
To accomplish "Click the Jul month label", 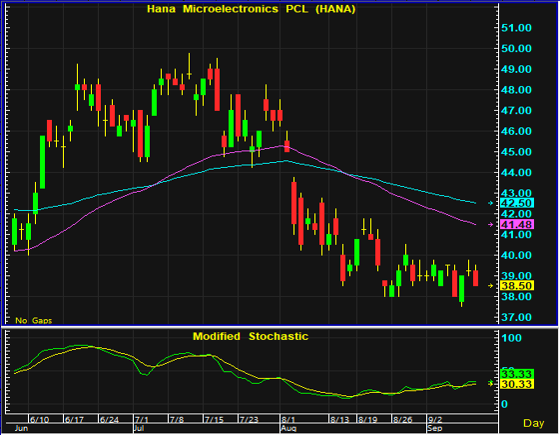I will pyautogui.click(x=139, y=428).
